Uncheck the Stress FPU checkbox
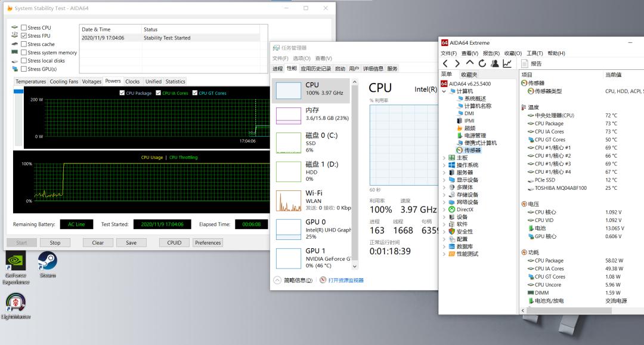This screenshot has width=644, height=345. (24, 36)
